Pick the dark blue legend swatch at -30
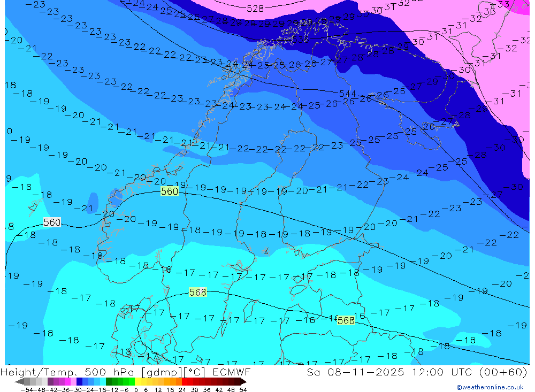 tap(79, 382)
